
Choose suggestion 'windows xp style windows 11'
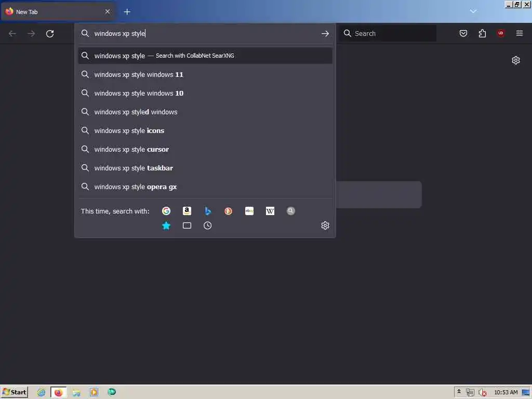tap(205, 74)
